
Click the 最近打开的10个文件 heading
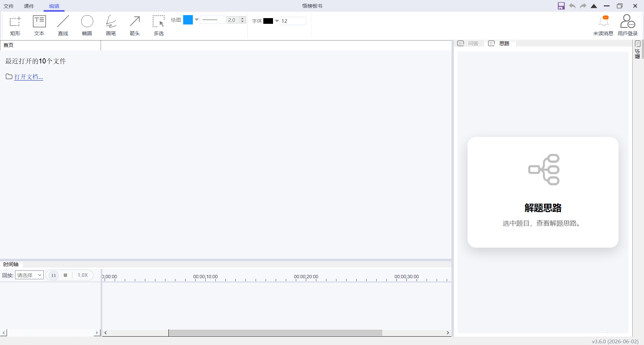[x=36, y=61]
